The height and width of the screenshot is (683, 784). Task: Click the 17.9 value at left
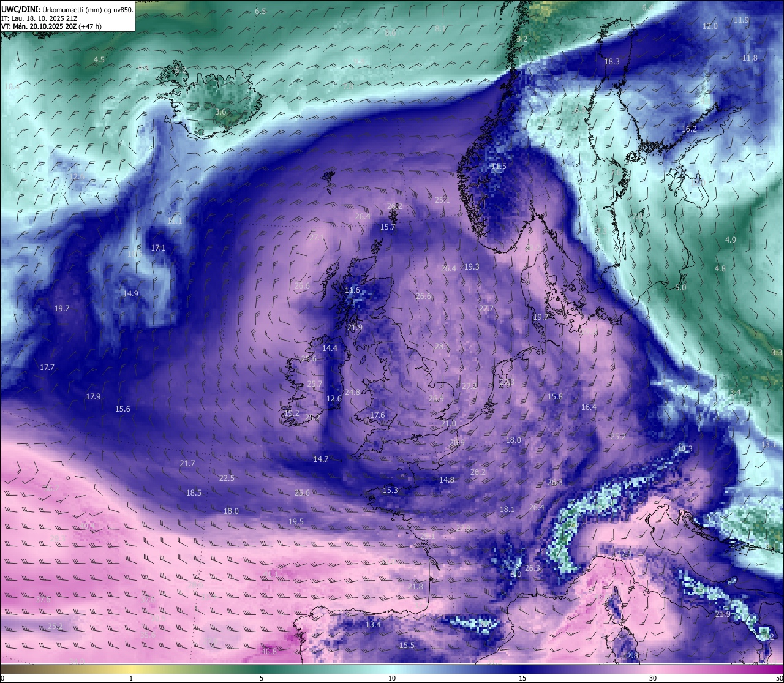pos(93,396)
